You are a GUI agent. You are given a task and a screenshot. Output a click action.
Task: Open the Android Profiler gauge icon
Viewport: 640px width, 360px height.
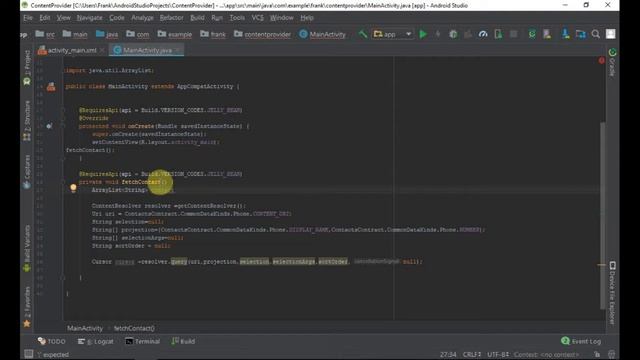click(x=483, y=34)
